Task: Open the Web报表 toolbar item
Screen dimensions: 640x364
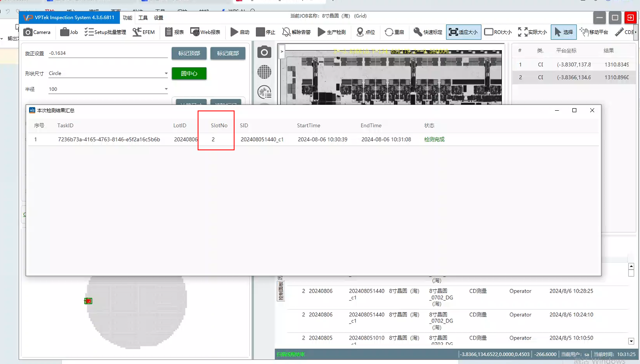Action: click(205, 32)
